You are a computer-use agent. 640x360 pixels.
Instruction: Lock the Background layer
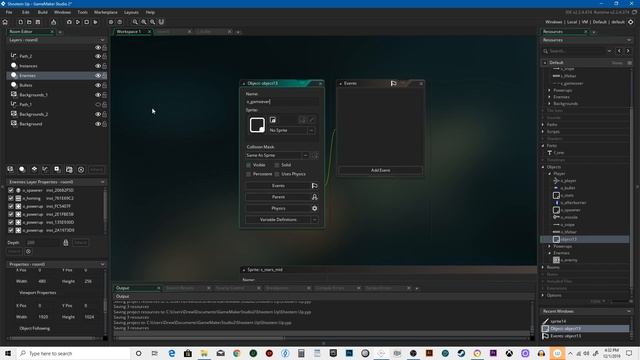[x=104, y=124]
